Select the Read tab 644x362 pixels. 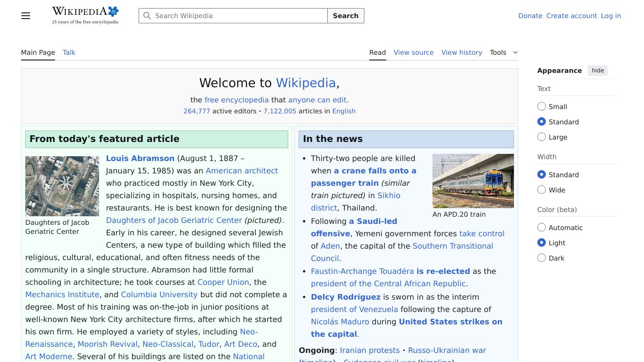click(378, 52)
